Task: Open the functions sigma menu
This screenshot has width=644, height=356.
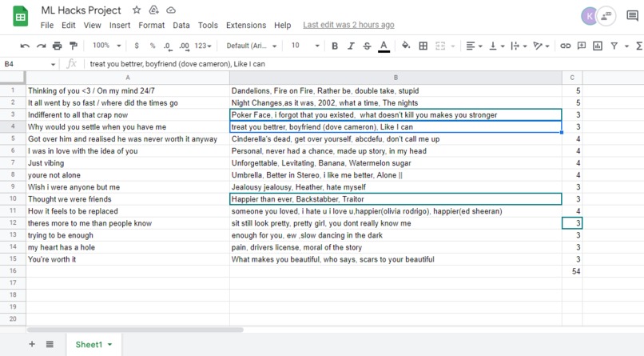Action: 639,46
